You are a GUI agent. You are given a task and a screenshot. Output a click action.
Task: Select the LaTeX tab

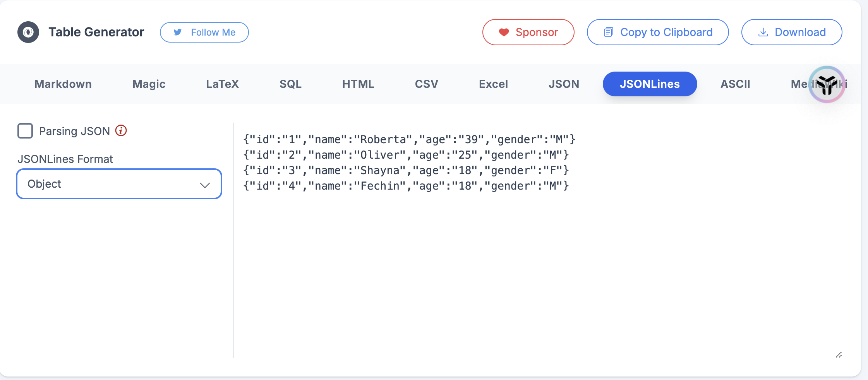222,84
